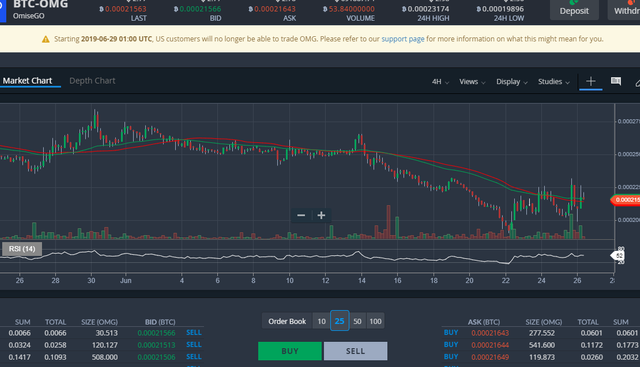Show 10 rows in Order Book
The image size is (640, 367).
pos(322,321)
